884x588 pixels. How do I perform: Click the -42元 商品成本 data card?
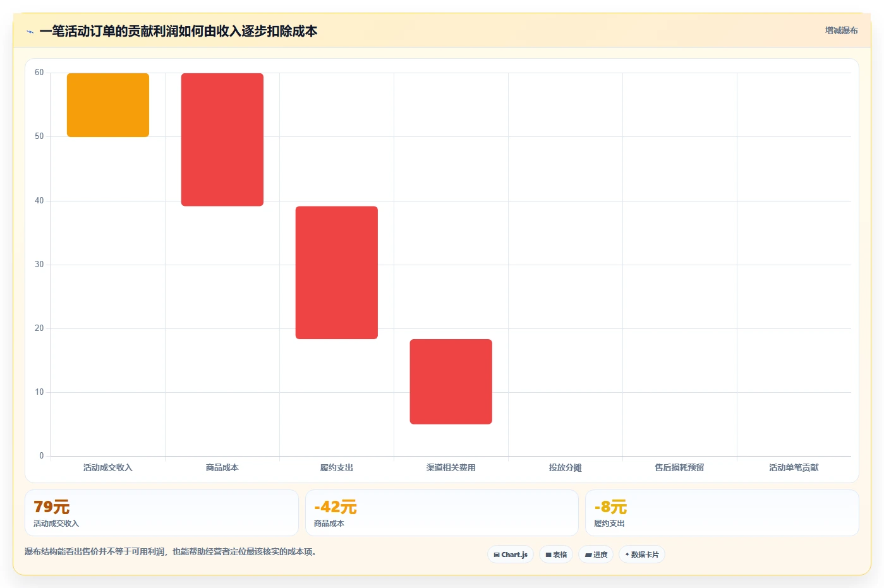pyautogui.click(x=442, y=513)
